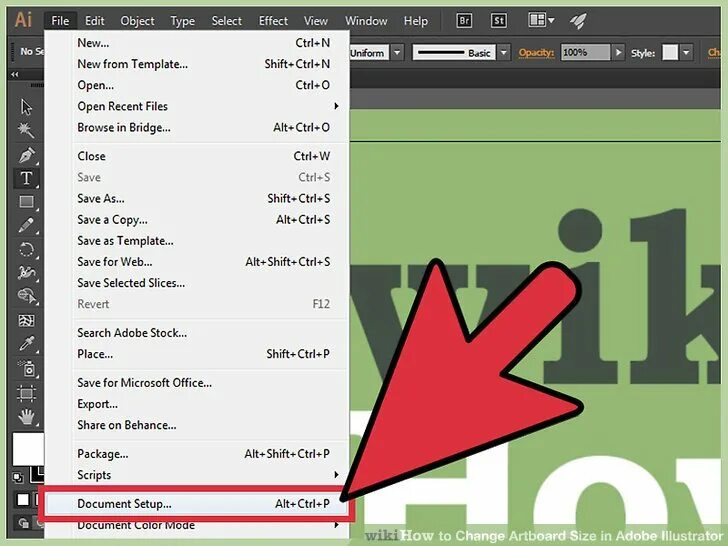Open the Effect menu
The image size is (728, 546).
pyautogui.click(x=273, y=21)
